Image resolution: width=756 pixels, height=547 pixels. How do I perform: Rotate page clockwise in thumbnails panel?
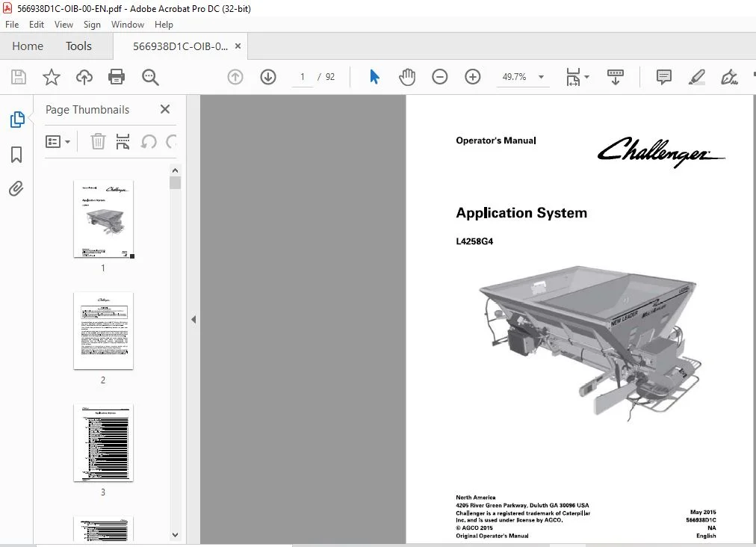[171, 141]
